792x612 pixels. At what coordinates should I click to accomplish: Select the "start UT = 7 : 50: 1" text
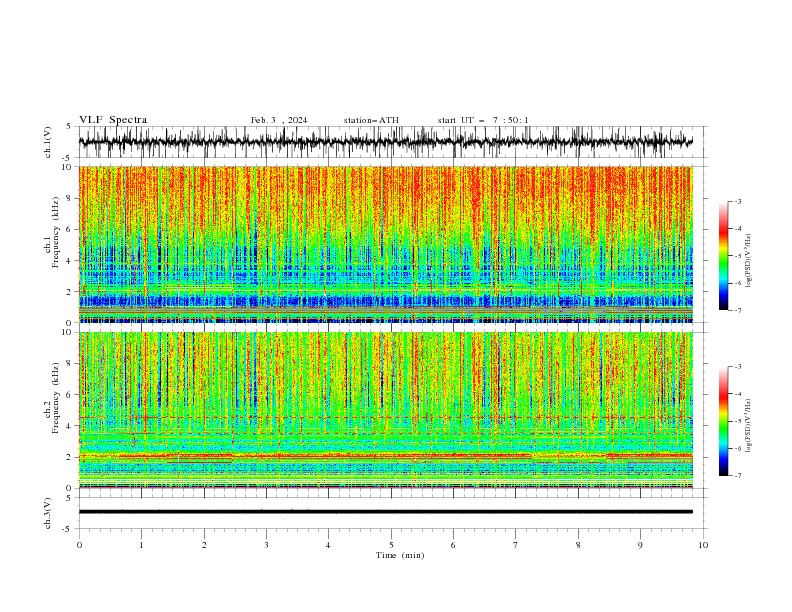[x=483, y=120]
